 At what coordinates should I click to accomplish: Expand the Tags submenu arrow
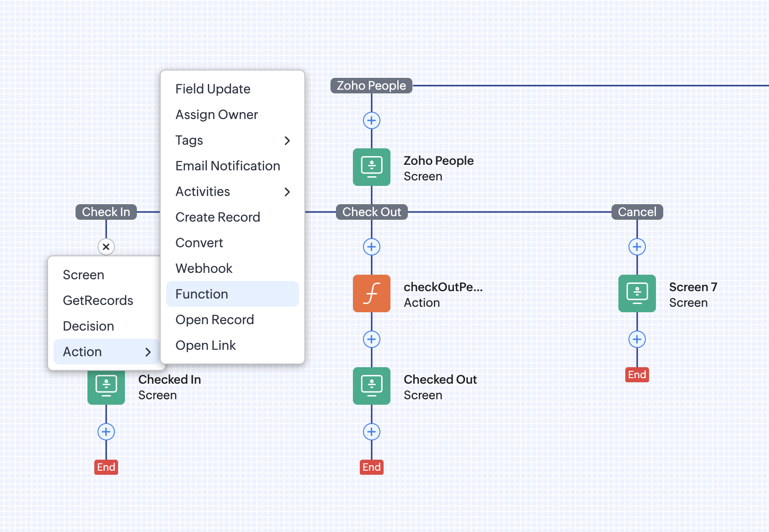click(x=287, y=141)
